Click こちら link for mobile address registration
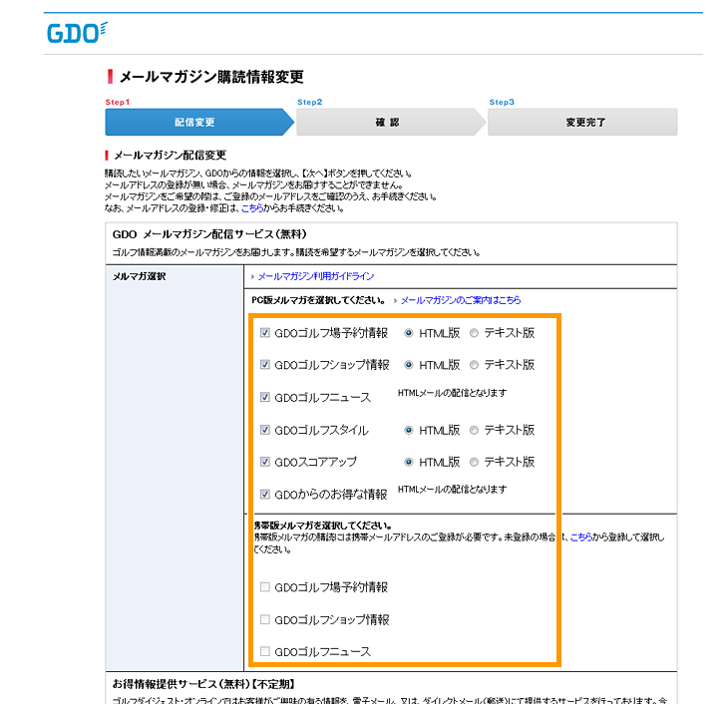This screenshot has width=728, height=714. 580,537
